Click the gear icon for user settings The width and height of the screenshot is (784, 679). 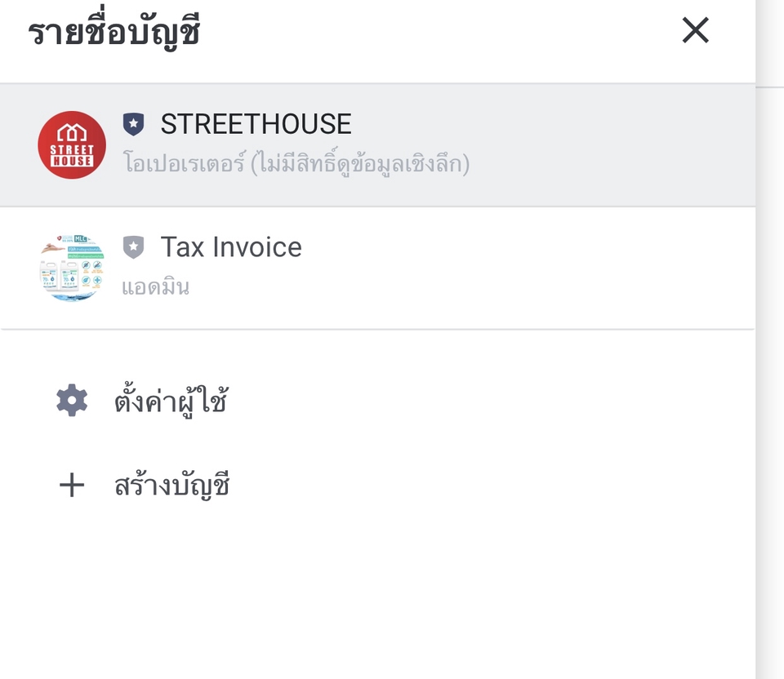click(72, 401)
